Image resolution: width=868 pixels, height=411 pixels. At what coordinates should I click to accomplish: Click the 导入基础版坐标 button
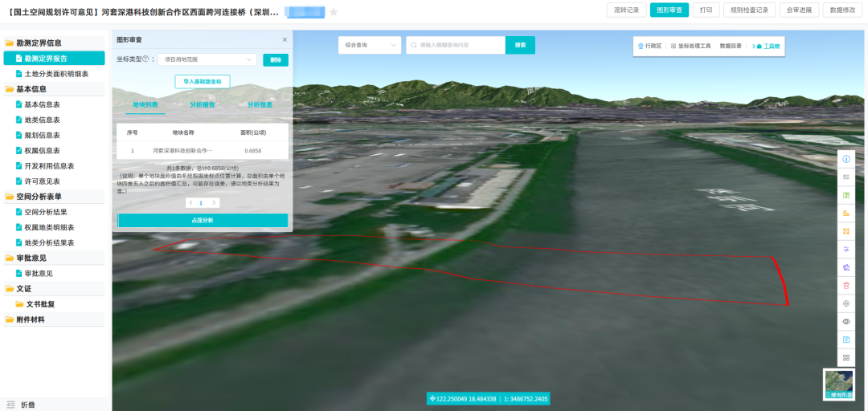pyautogui.click(x=203, y=81)
